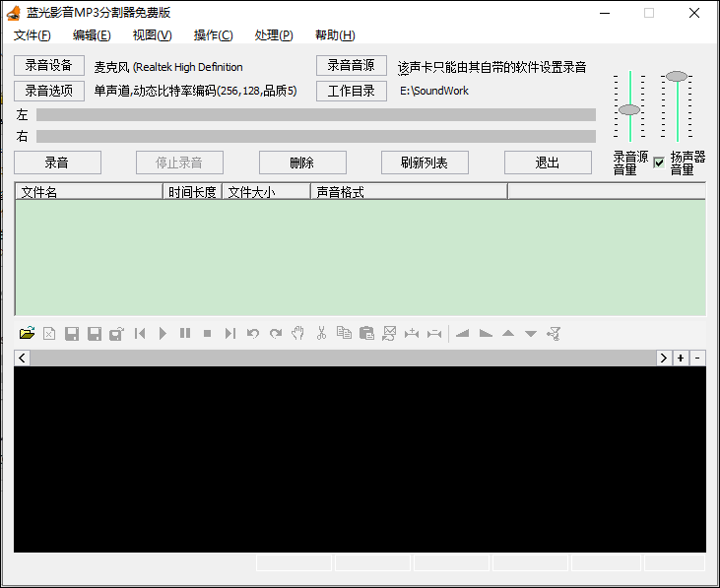The height and width of the screenshot is (588, 720).
Task: Click the E:\SoundWork directory path text
Action: pyautogui.click(x=434, y=91)
